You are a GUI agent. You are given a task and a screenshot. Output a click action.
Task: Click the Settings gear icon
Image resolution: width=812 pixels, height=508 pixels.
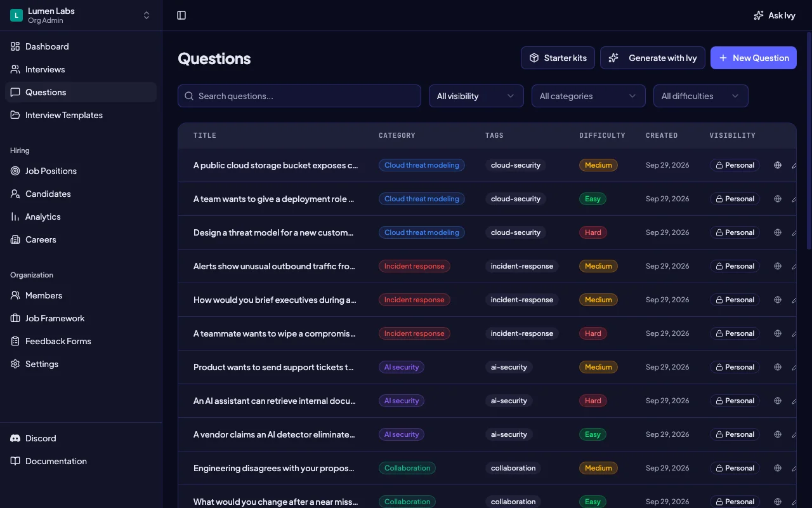point(15,364)
